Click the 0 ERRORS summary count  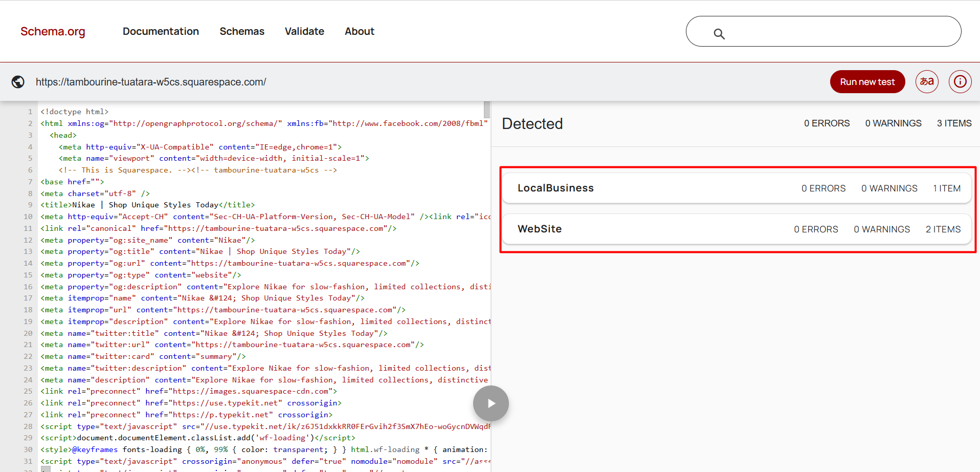827,123
